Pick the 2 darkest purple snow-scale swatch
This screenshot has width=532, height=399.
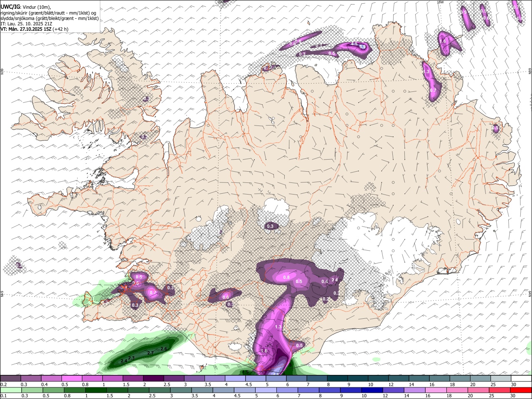[x=153, y=379]
